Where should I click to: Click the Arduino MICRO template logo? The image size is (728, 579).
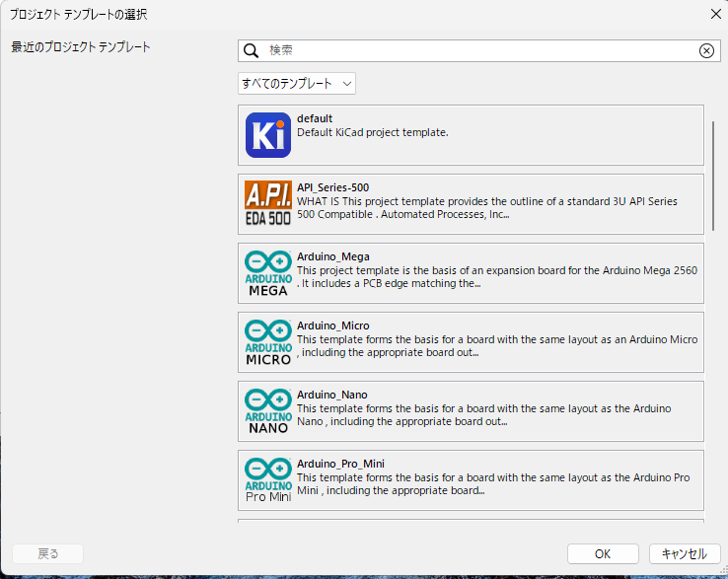point(268,342)
